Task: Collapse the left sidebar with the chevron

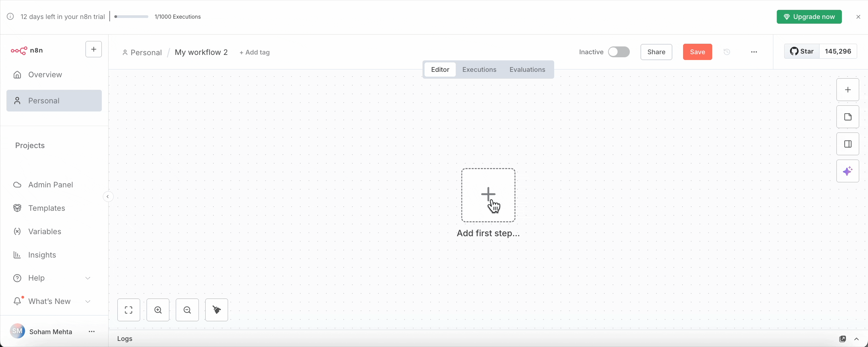Action: pyautogui.click(x=108, y=196)
